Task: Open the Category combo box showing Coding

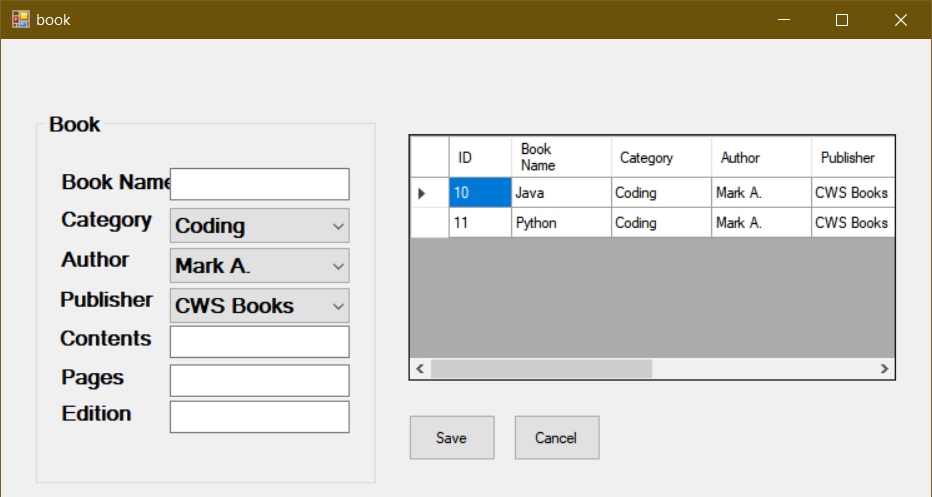Action: [260, 225]
